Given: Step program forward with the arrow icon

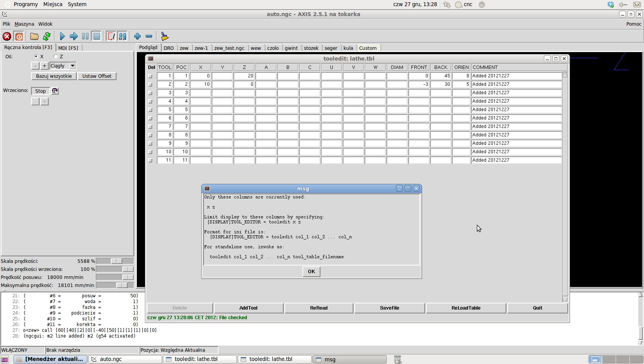Looking at the screenshot, I should coord(74,36).
